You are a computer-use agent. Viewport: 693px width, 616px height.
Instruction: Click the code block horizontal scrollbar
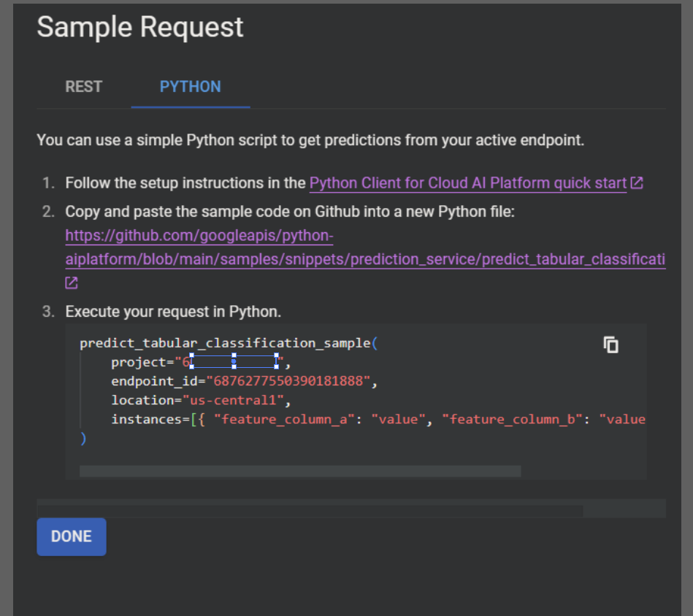(x=300, y=471)
